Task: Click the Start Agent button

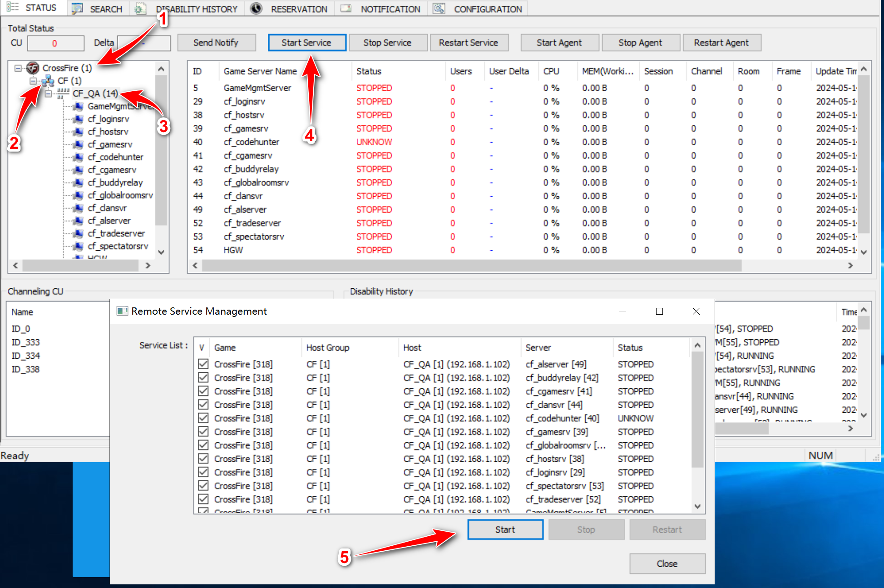Action: [559, 43]
